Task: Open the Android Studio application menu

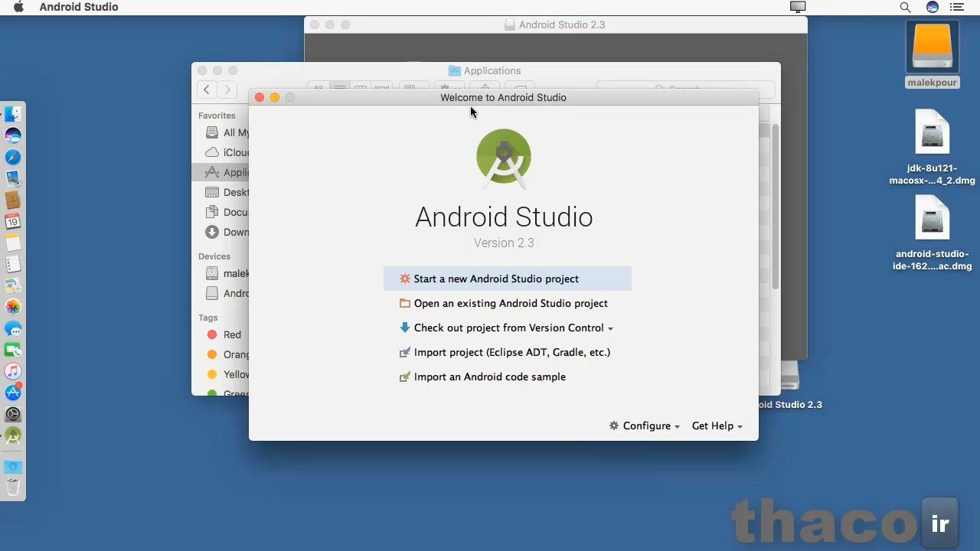Action: coord(79,7)
